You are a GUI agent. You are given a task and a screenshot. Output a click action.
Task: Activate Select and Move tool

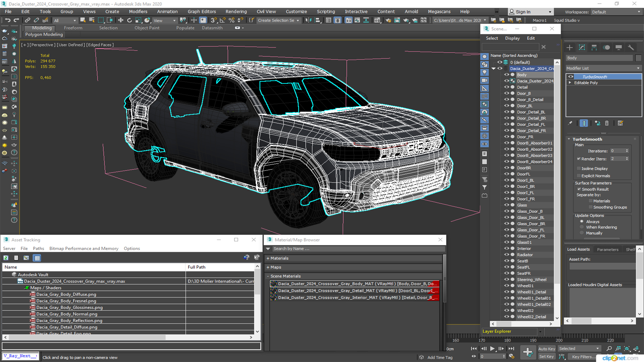coord(121,20)
